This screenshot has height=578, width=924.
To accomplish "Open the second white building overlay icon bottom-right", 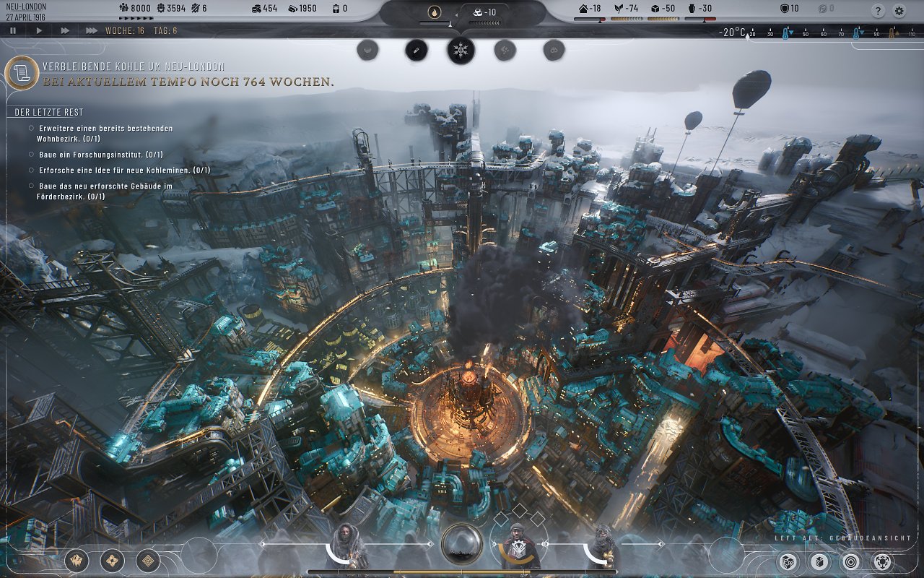I will (x=819, y=561).
